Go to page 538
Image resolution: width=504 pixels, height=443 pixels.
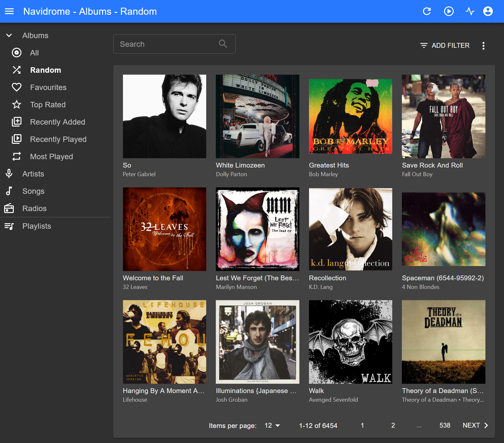445,425
